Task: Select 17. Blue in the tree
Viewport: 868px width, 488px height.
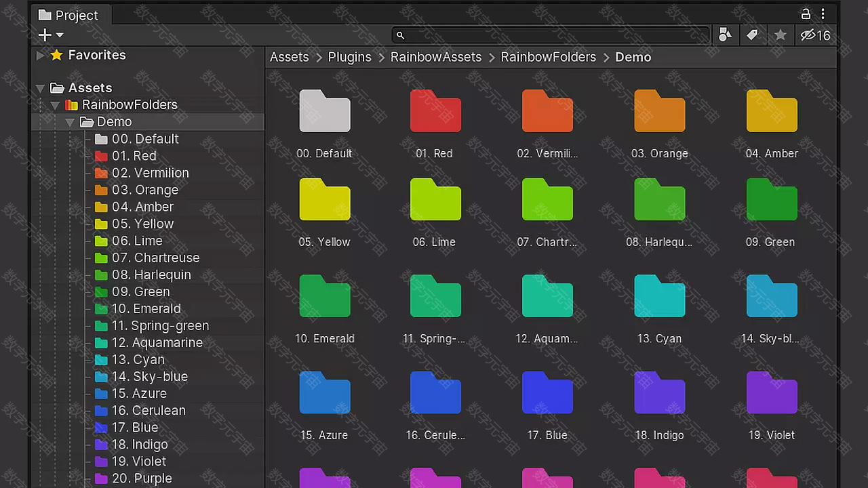Action: click(135, 427)
